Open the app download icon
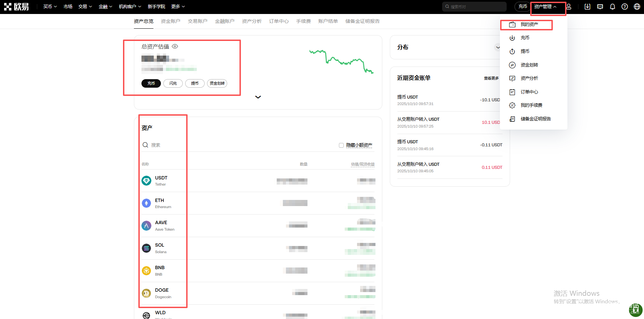 [x=587, y=6]
